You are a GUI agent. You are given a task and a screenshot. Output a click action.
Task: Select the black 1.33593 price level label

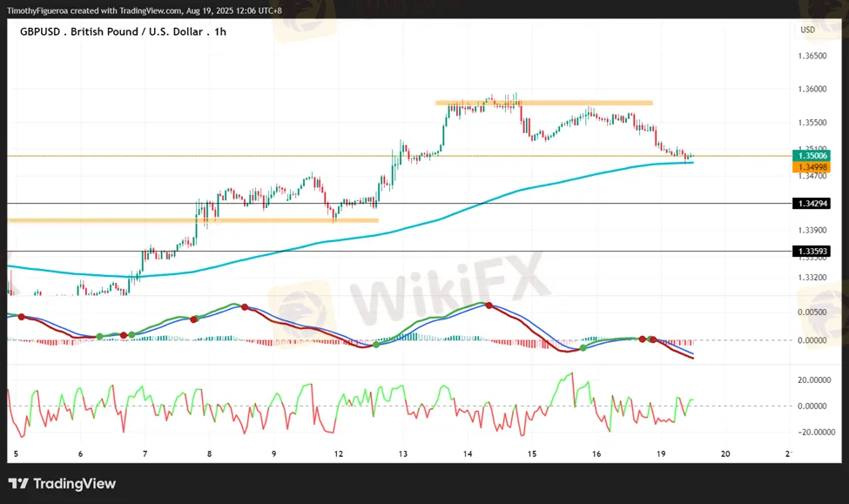(811, 252)
